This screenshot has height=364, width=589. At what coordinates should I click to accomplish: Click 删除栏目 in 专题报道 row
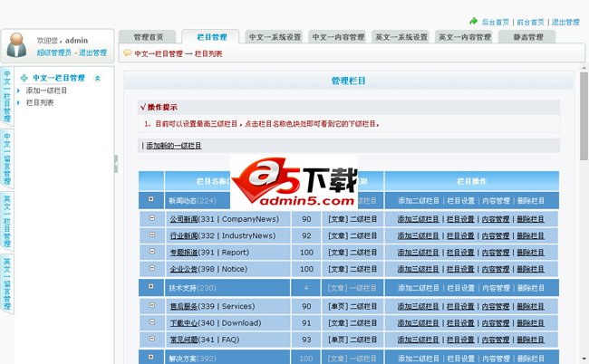click(x=530, y=253)
